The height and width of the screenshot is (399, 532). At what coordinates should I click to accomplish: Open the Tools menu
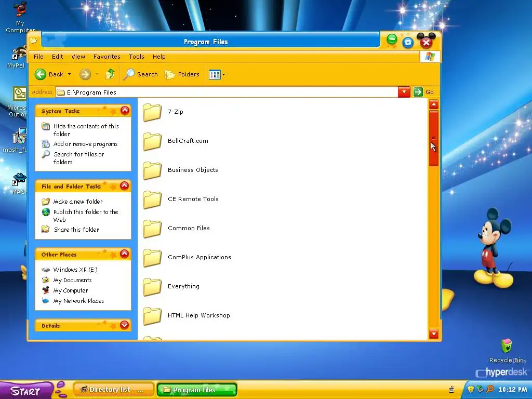pos(137,57)
